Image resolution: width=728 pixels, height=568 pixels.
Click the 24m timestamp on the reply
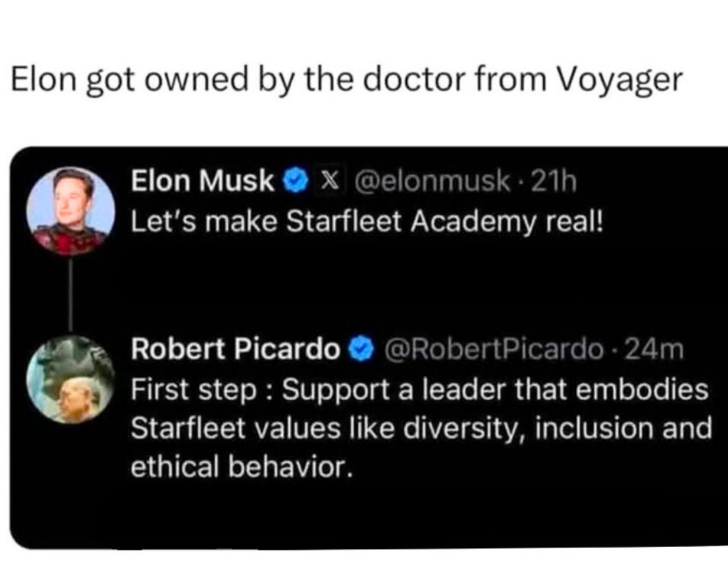(x=655, y=349)
